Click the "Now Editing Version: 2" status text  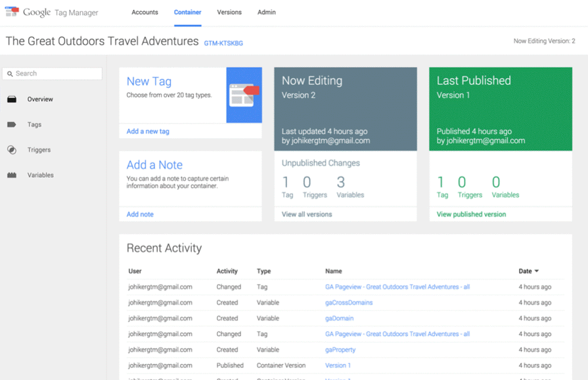pos(544,41)
